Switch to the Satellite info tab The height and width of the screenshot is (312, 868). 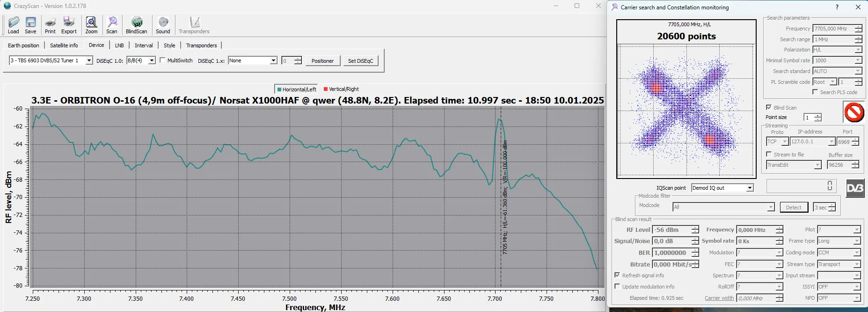pos(64,45)
